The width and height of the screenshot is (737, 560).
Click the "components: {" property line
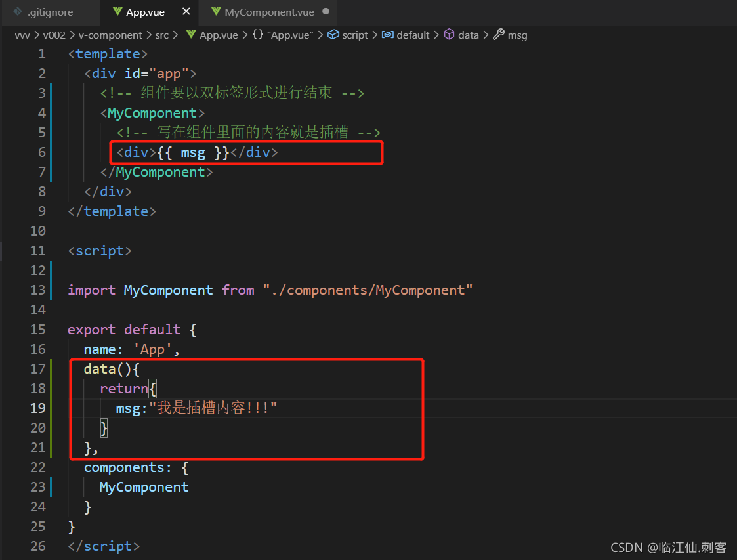pyautogui.click(x=137, y=468)
